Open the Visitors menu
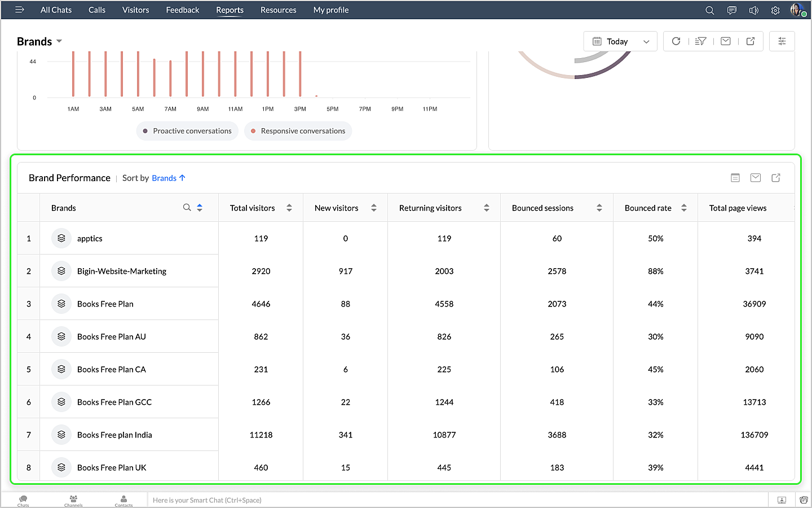Viewport: 812px width, 508px height. (135, 10)
